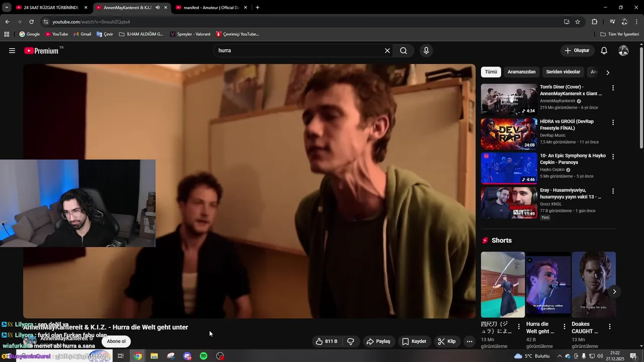Open 'Tüm Yer İşaretleri' bookmarks folder
This screenshot has height=362, width=644.
point(619,34)
